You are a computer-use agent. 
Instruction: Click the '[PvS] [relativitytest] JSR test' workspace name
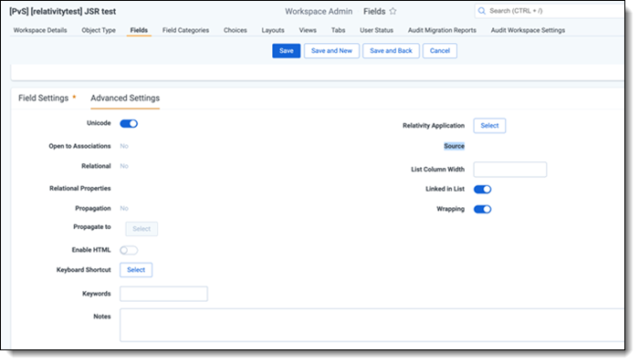pyautogui.click(x=62, y=11)
